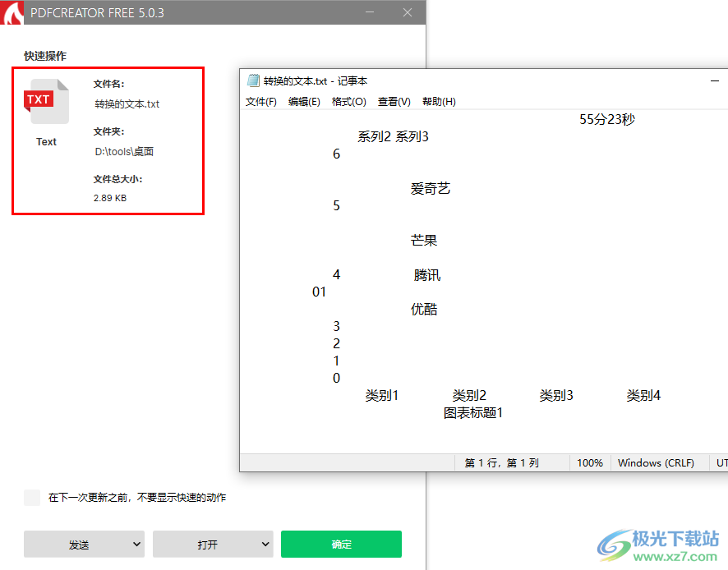Click the TXT file type icon
This screenshot has width=728, height=570.
pos(47,101)
